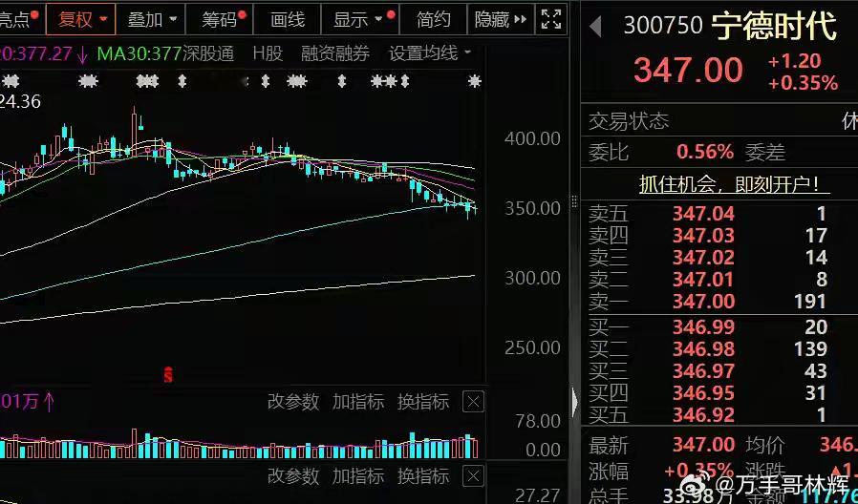858x504 pixels.
Task: Switch to 简约 simple view
Action: click(x=434, y=20)
